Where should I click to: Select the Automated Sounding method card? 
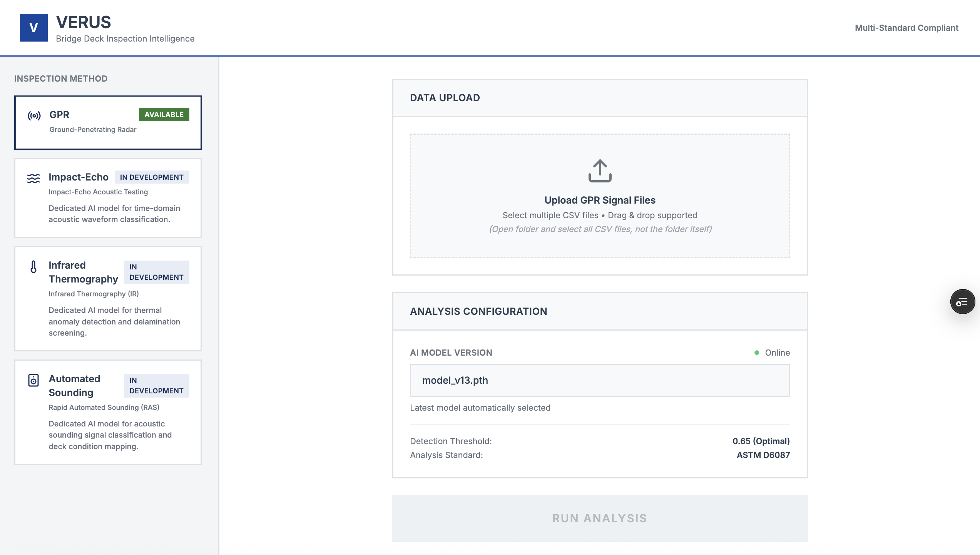108,412
